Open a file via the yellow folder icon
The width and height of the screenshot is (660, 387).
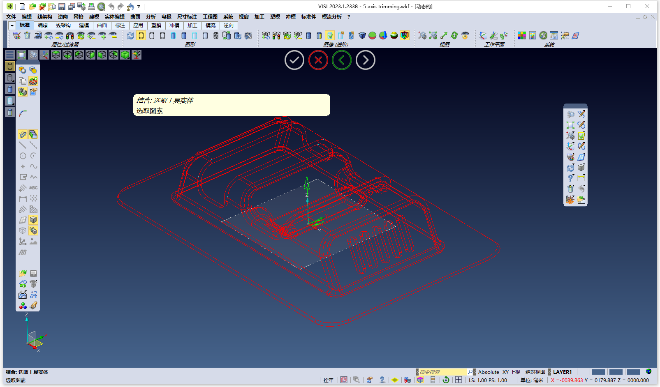pos(32,6)
